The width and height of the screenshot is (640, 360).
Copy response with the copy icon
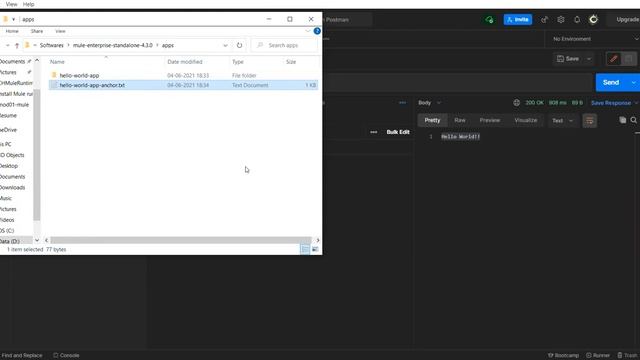coord(622,120)
